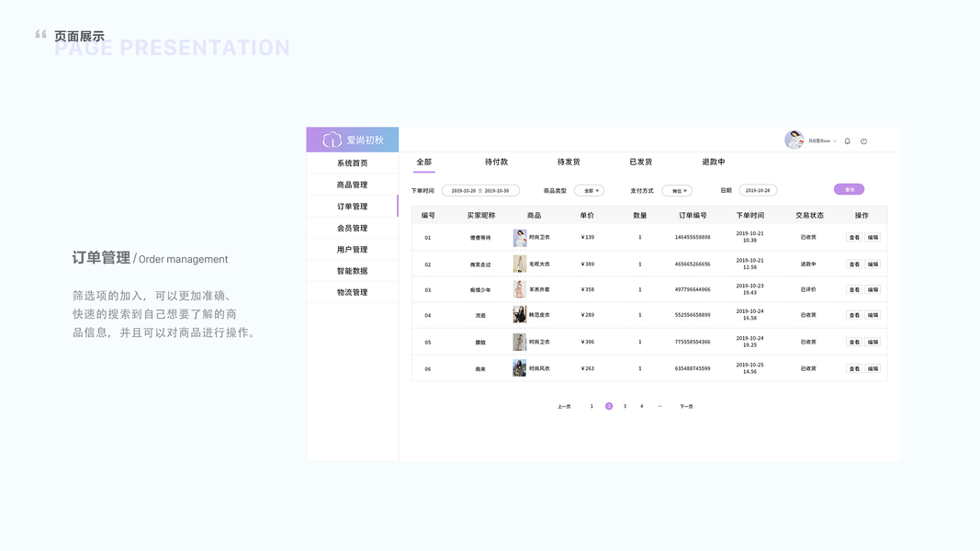Image resolution: width=980 pixels, height=551 pixels.
Task: Switch to the 待付款 tab
Action: coord(496,162)
